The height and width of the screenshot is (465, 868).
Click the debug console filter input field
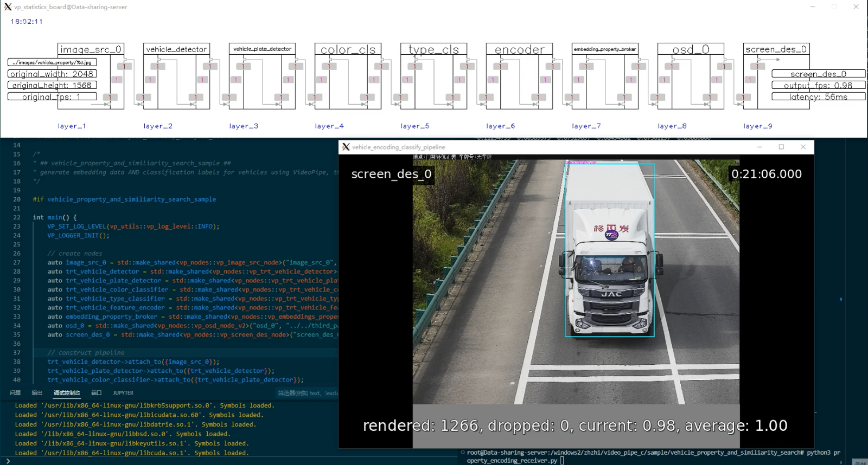pos(307,393)
